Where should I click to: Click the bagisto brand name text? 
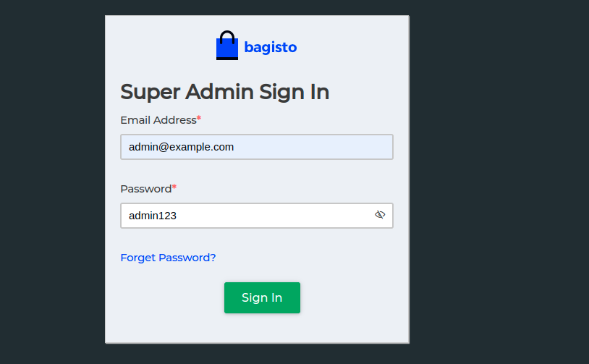coord(271,47)
